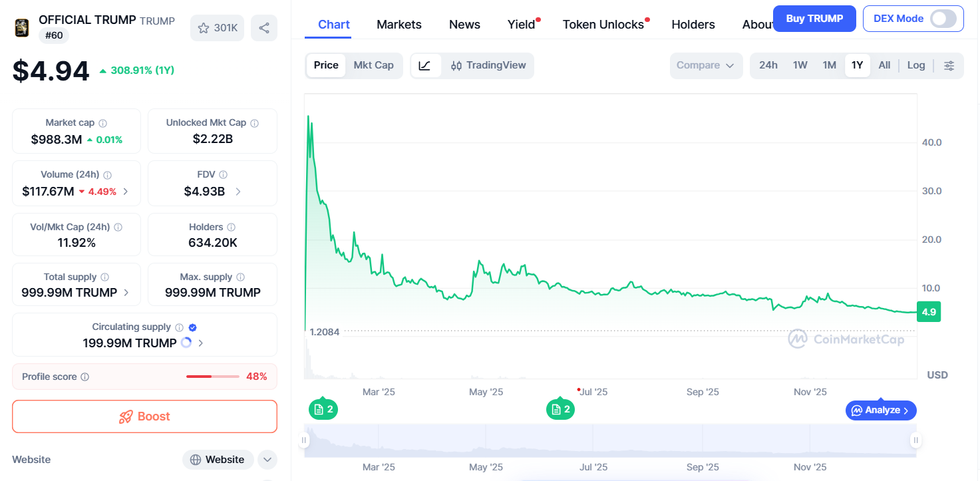Grab the left chart range slider handle
Screen dimensions: 980x481
(305, 440)
